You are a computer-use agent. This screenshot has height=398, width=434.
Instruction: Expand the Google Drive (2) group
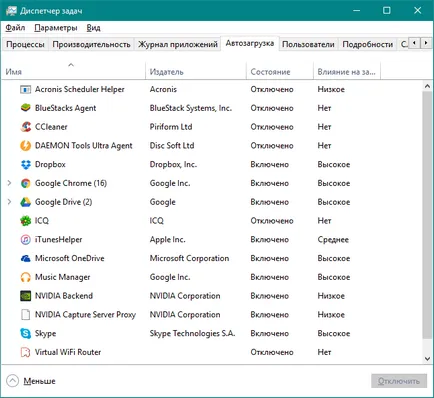[x=9, y=202]
